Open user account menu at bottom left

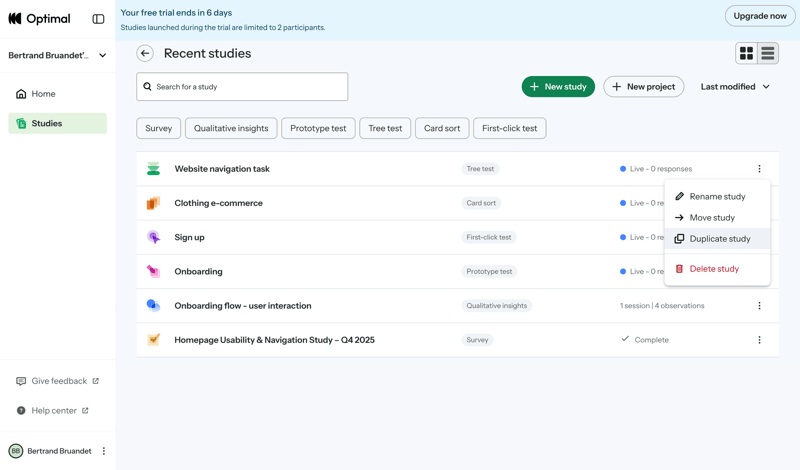click(x=104, y=451)
